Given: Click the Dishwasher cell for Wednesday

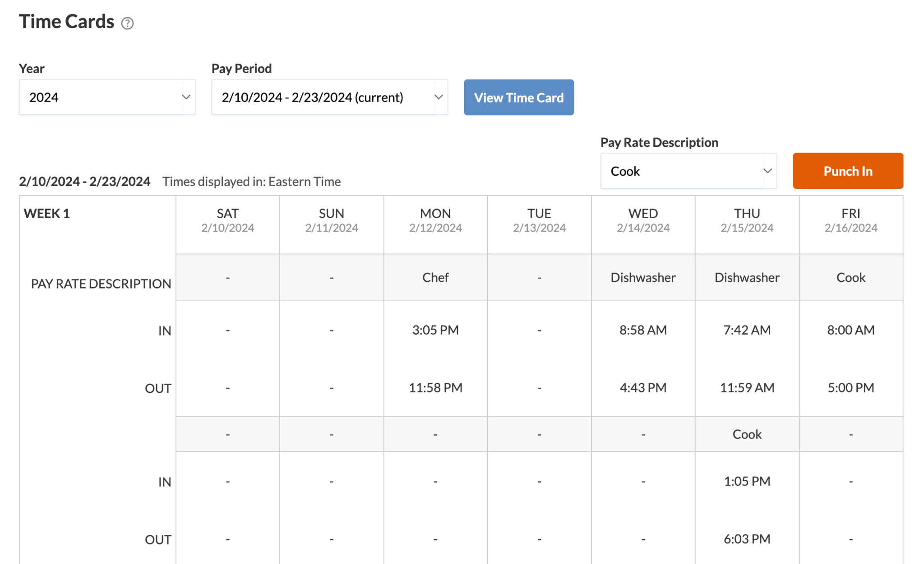Looking at the screenshot, I should pyautogui.click(x=642, y=277).
